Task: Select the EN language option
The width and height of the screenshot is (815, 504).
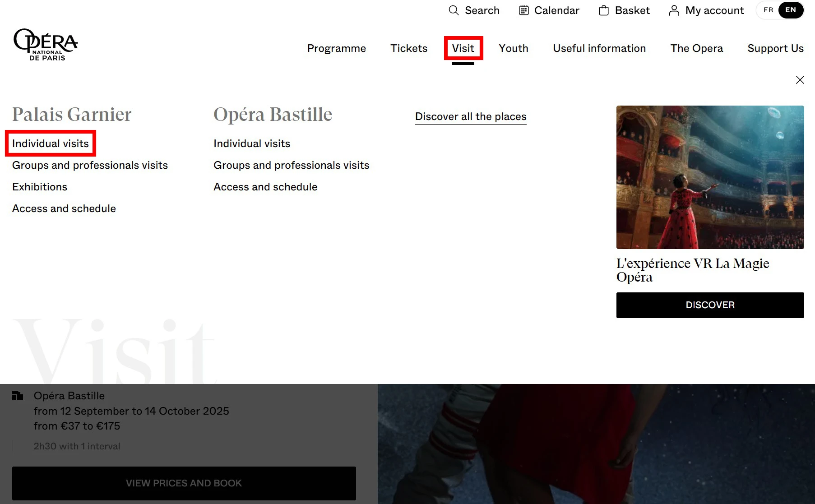Action: (791, 10)
